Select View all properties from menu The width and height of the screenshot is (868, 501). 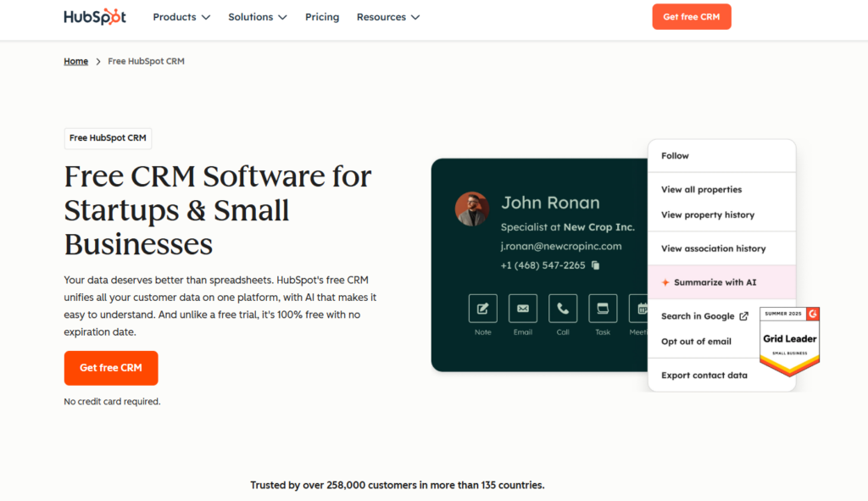[x=701, y=190]
